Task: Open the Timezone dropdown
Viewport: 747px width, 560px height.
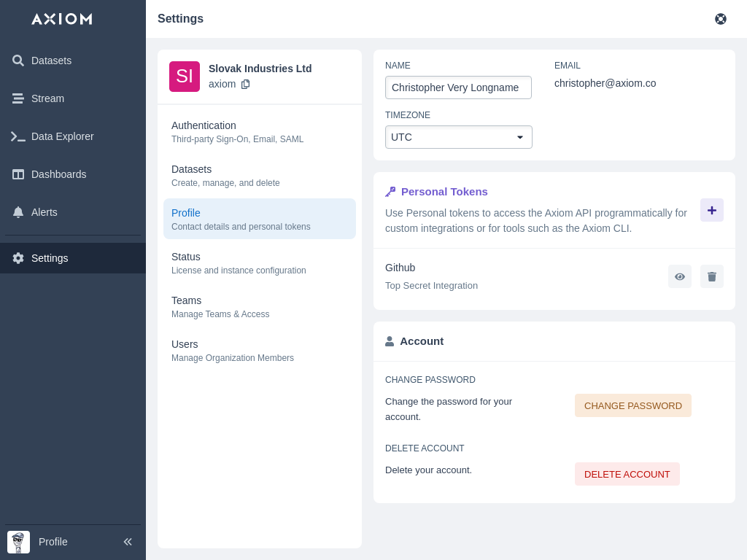Action: [458, 137]
